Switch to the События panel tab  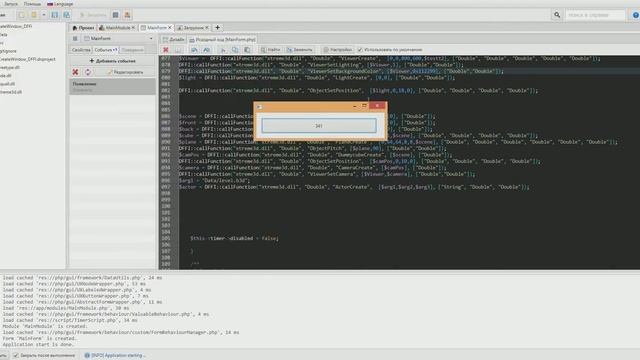(106, 50)
